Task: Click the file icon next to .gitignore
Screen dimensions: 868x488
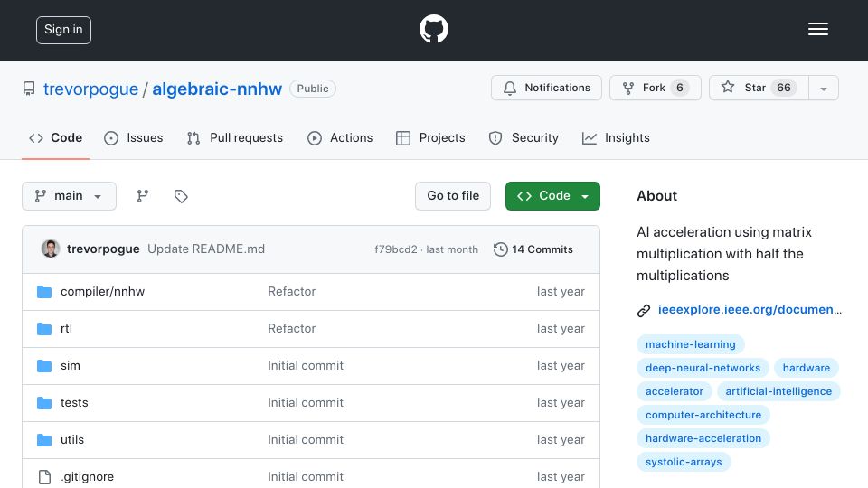Action: (x=44, y=477)
